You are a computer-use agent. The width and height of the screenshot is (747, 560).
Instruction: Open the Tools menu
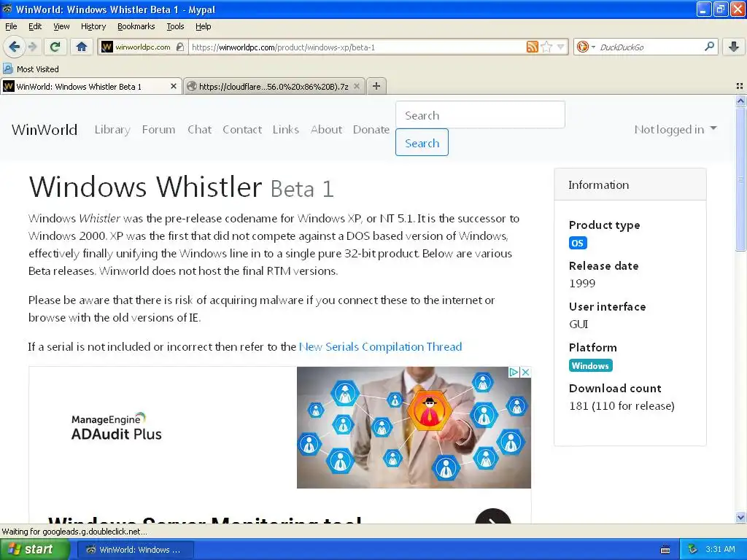[x=175, y=26]
